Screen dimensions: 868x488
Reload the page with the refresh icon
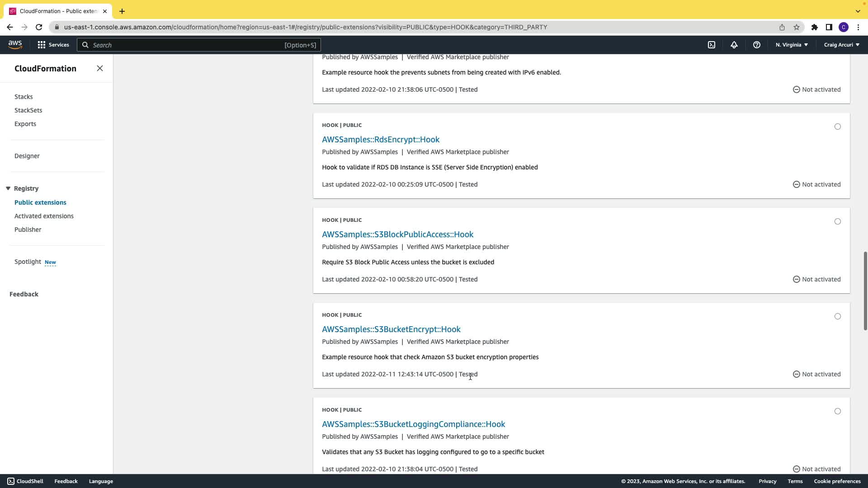click(x=39, y=27)
